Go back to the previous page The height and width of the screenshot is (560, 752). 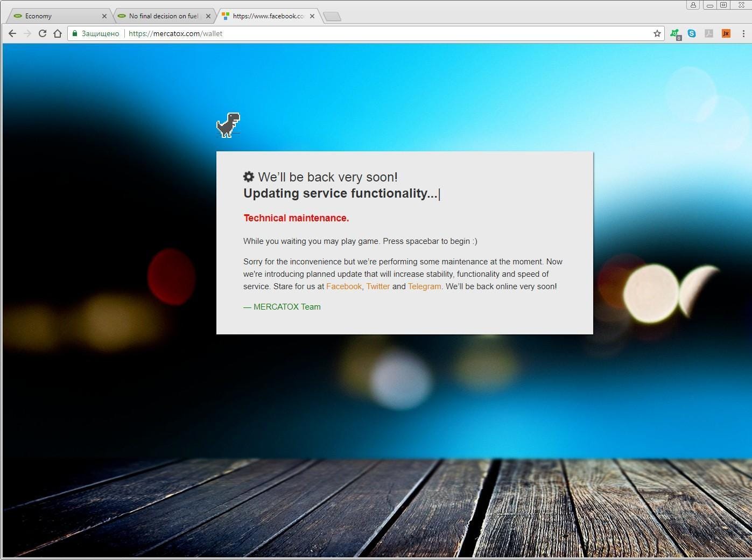point(12,33)
